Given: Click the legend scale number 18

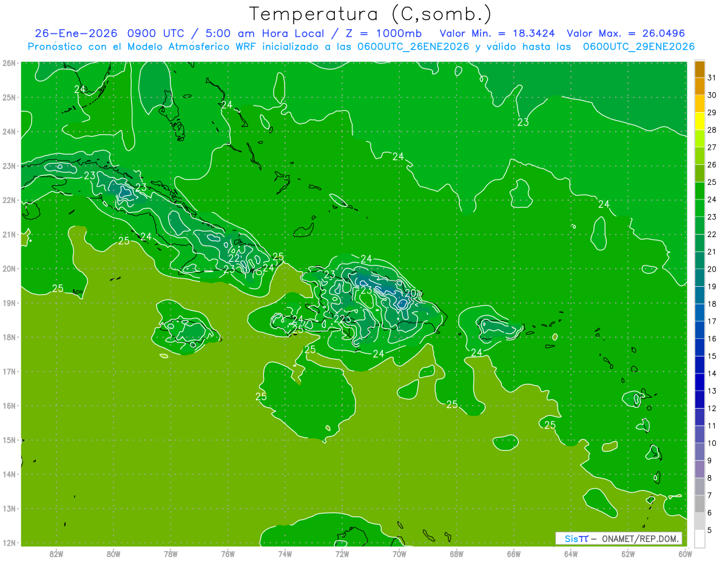Looking at the screenshot, I should [712, 304].
